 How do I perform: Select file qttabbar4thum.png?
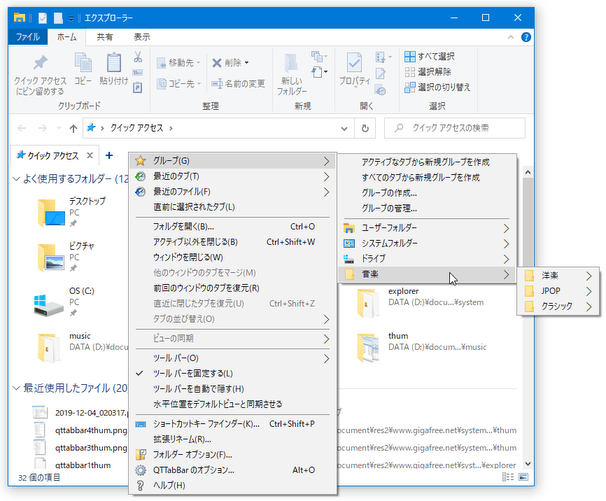91,430
